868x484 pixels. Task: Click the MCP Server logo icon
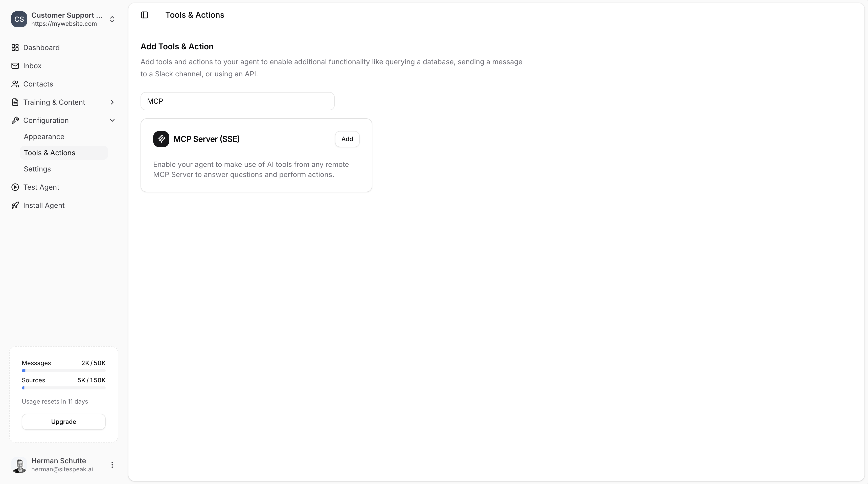point(161,139)
